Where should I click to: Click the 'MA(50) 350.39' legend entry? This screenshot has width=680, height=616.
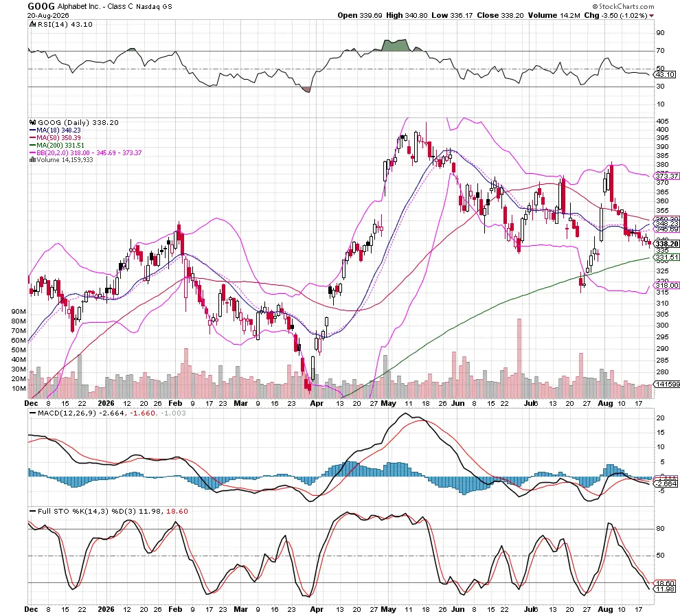coord(58,138)
